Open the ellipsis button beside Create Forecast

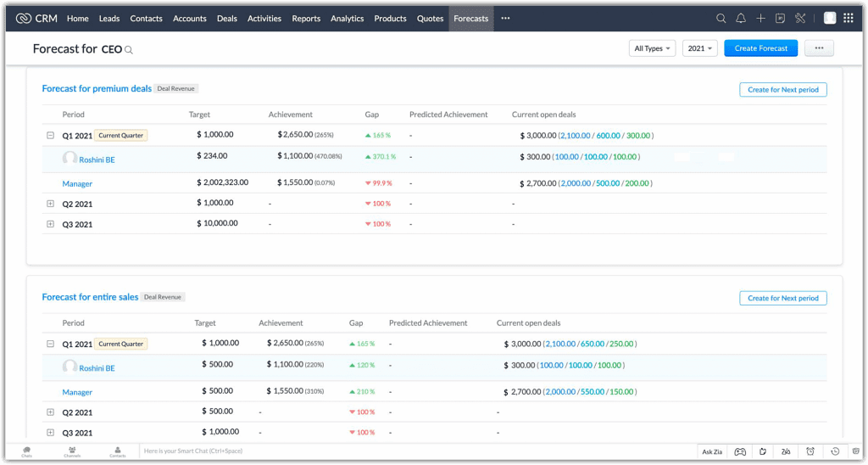[x=819, y=48]
